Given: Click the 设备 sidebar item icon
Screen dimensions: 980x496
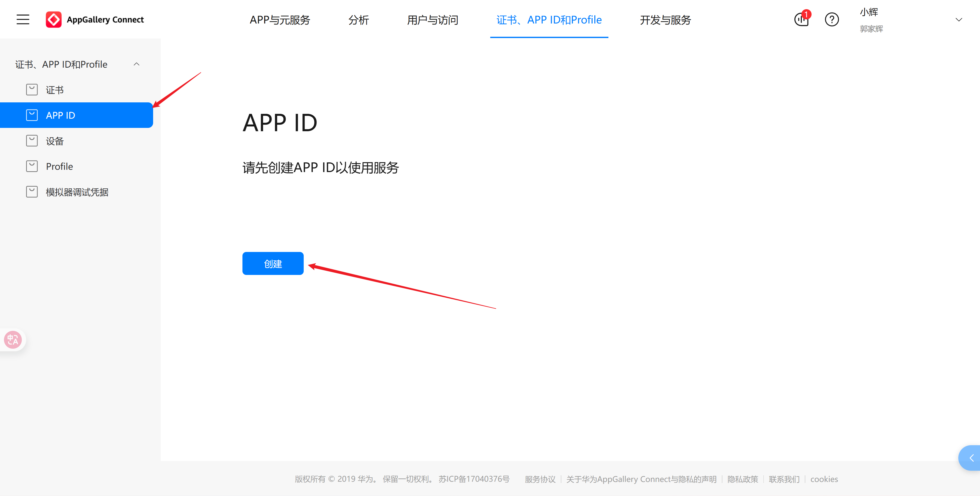Looking at the screenshot, I should (32, 140).
